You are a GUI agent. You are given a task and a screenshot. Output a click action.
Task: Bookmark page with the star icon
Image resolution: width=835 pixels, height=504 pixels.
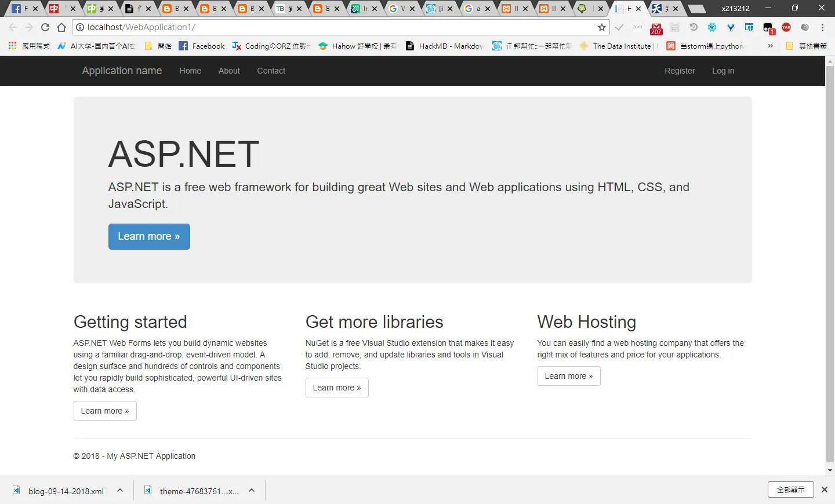[x=602, y=27]
